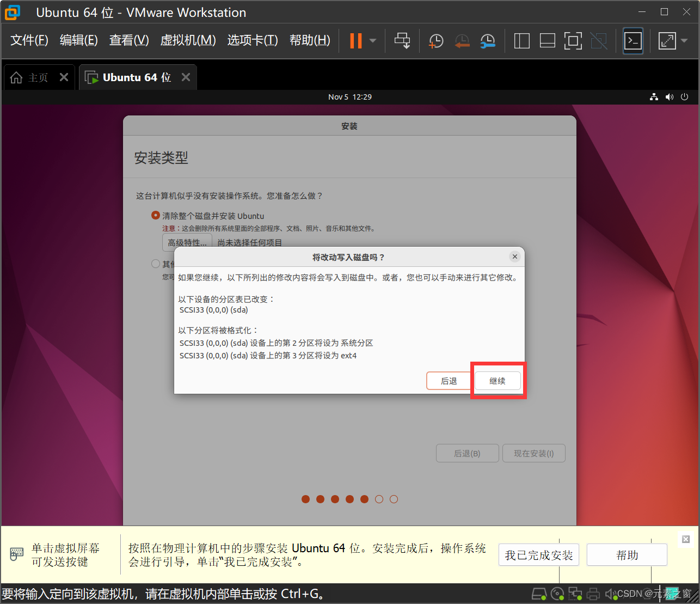Open the 编辑(E) menu
Viewport: 700px width, 604px height.
click(78, 40)
